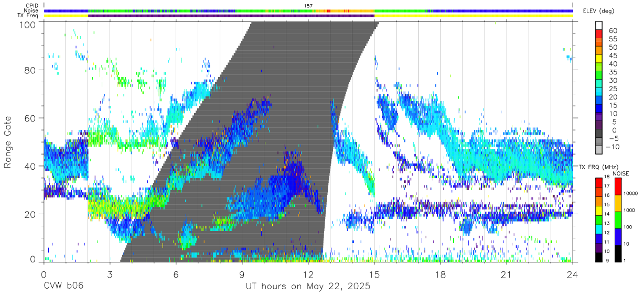Image resolution: width=644 pixels, height=297 pixels.
Task: Click the black 9–10 swatch in TX FRQ legend
Action: coord(599,257)
